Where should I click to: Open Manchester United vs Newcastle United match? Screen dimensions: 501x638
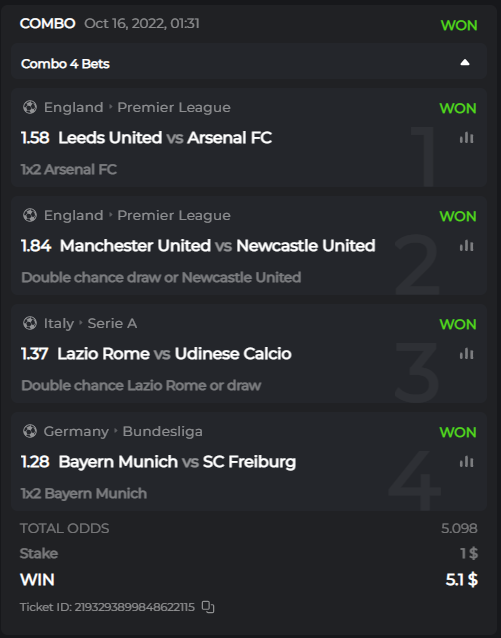point(217,246)
